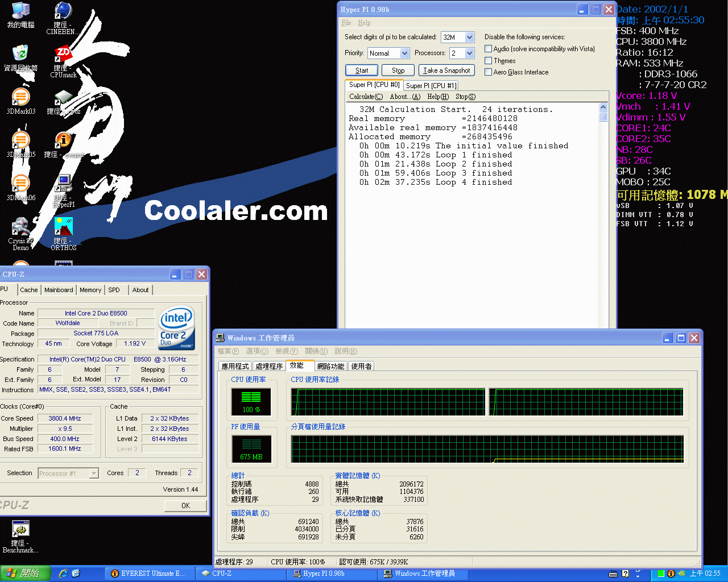Screen dimensions: 728x582
Task: Open the HyperPI desktop shortcut icon
Action: click(x=63, y=191)
